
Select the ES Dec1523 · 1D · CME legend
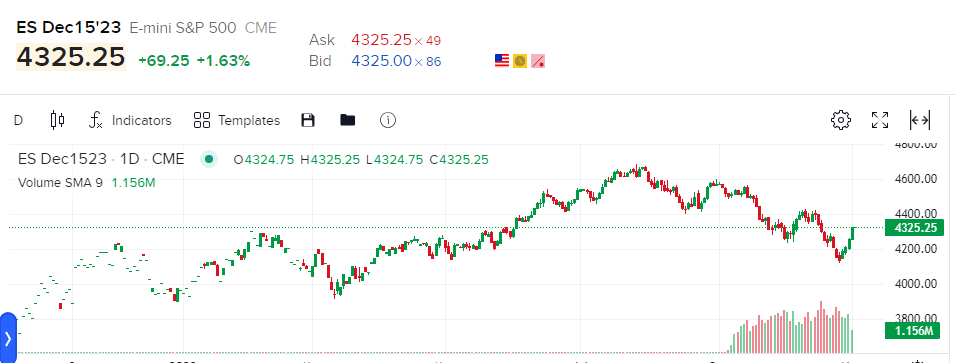tap(101, 159)
